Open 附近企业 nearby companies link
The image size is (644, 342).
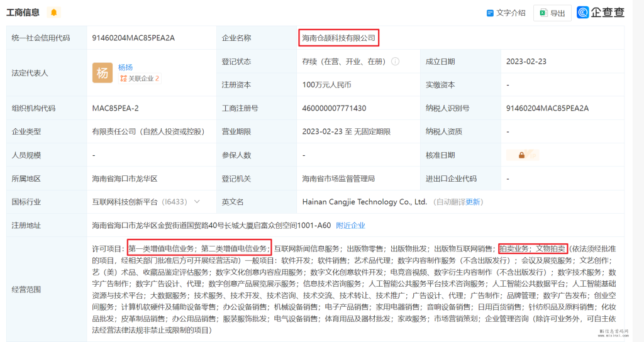tap(350, 226)
